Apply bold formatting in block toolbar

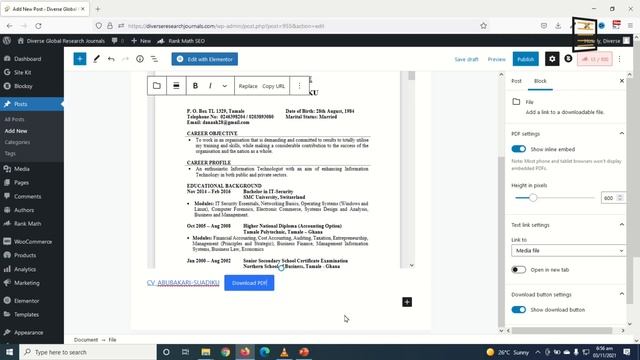(x=195, y=86)
